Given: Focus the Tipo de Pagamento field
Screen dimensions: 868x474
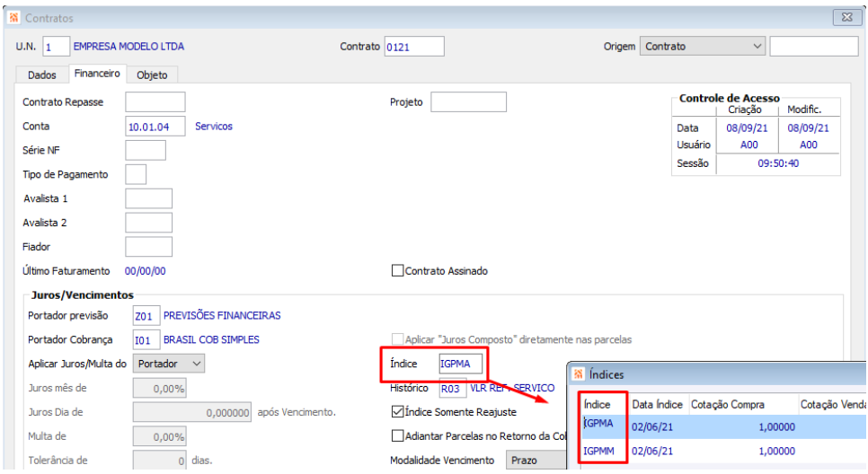Looking at the screenshot, I should [136, 174].
